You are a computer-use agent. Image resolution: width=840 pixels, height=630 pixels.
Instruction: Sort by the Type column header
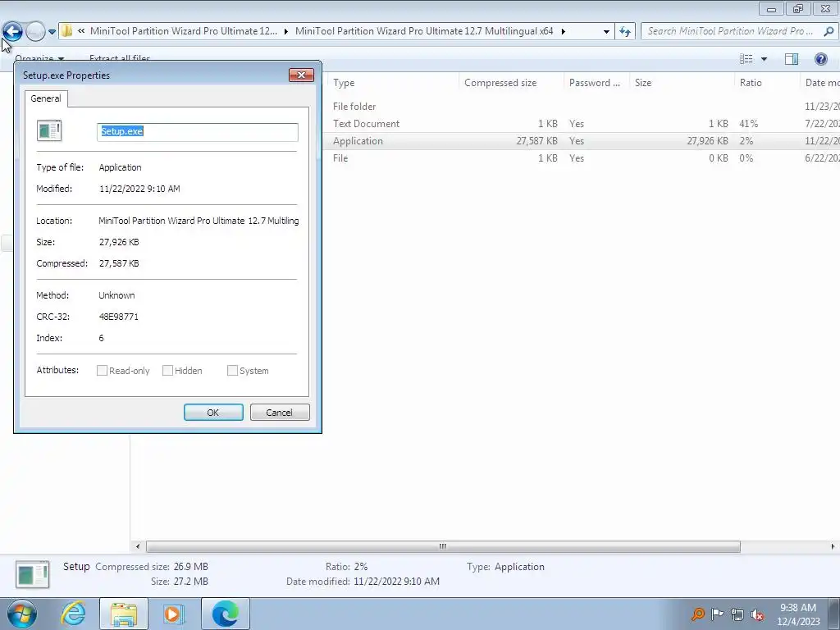click(x=393, y=83)
